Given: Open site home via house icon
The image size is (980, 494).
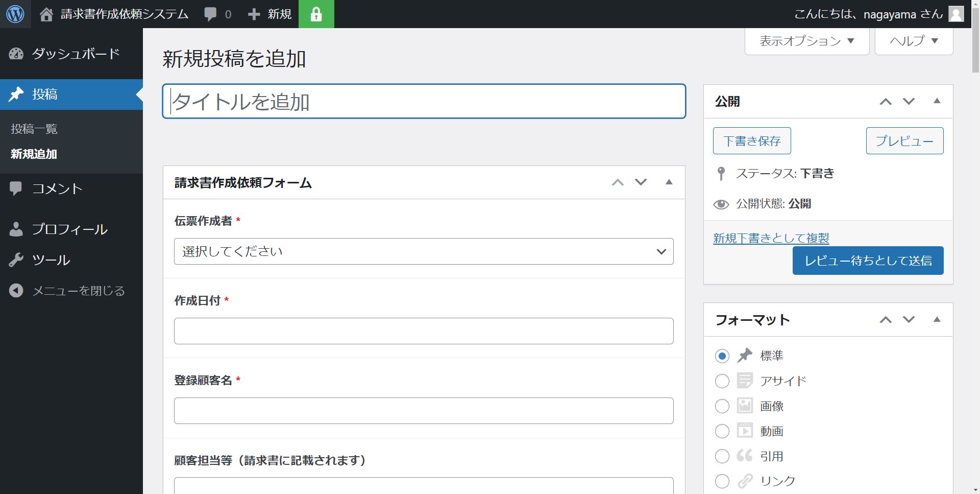Looking at the screenshot, I should (46, 14).
